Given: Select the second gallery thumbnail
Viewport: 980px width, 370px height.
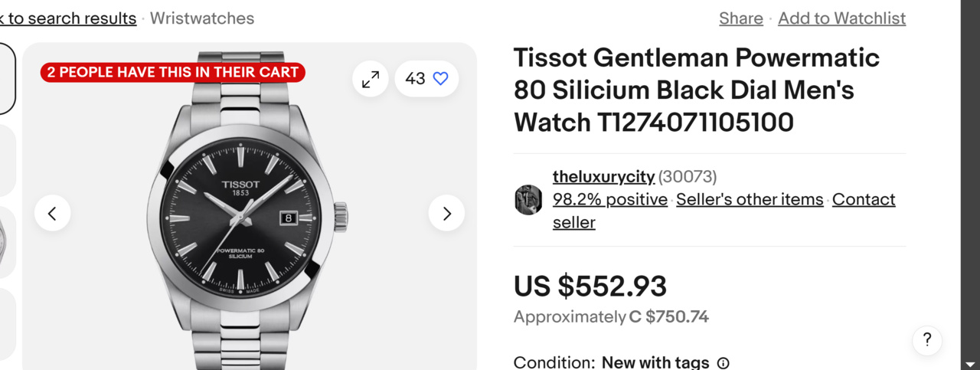Looking at the screenshot, I should (x=6, y=160).
